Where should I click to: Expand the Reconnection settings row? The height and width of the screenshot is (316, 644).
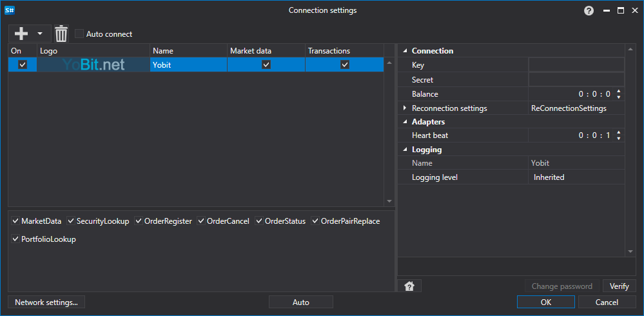(x=405, y=108)
